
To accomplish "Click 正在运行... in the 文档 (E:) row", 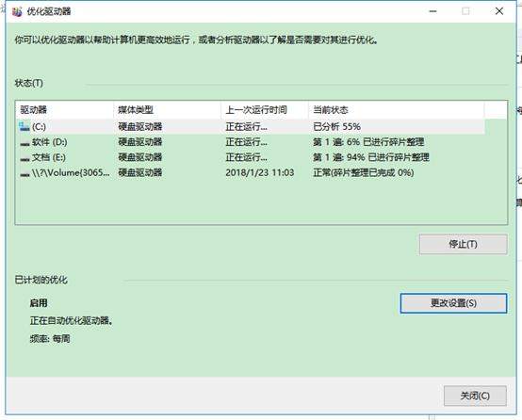I will pos(246,157).
